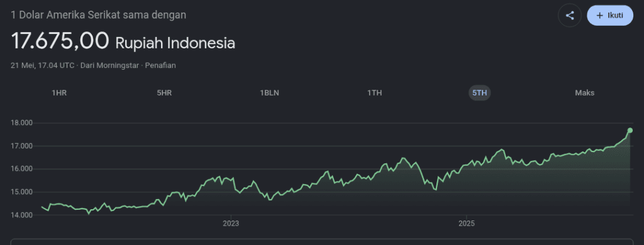Click the green endpoint marker on chart
Image resolution: width=644 pixels, height=245 pixels.
(x=630, y=130)
